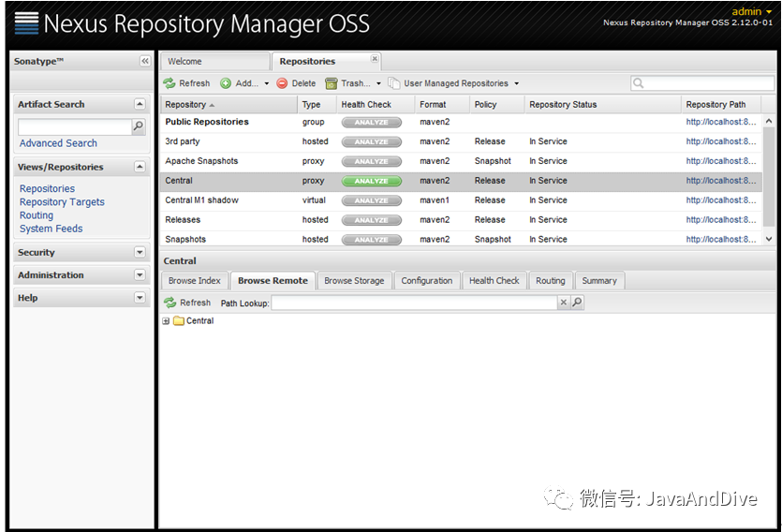Click the green Add repository icon
This screenshot has width=782, height=532.
[x=226, y=83]
